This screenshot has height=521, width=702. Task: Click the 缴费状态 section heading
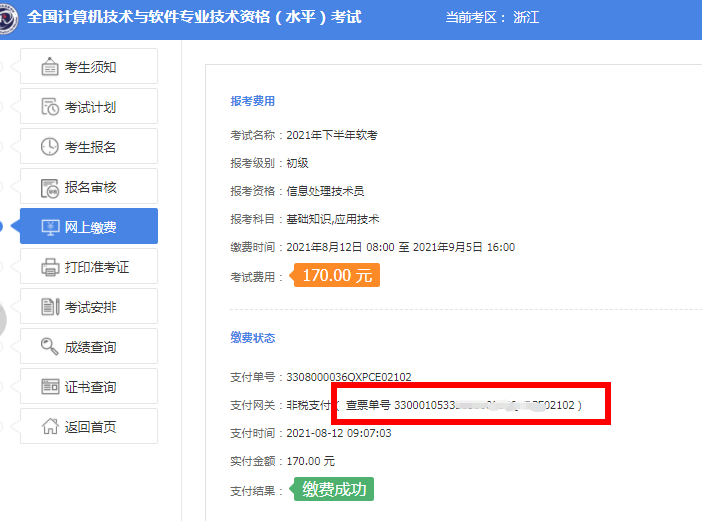(252, 338)
